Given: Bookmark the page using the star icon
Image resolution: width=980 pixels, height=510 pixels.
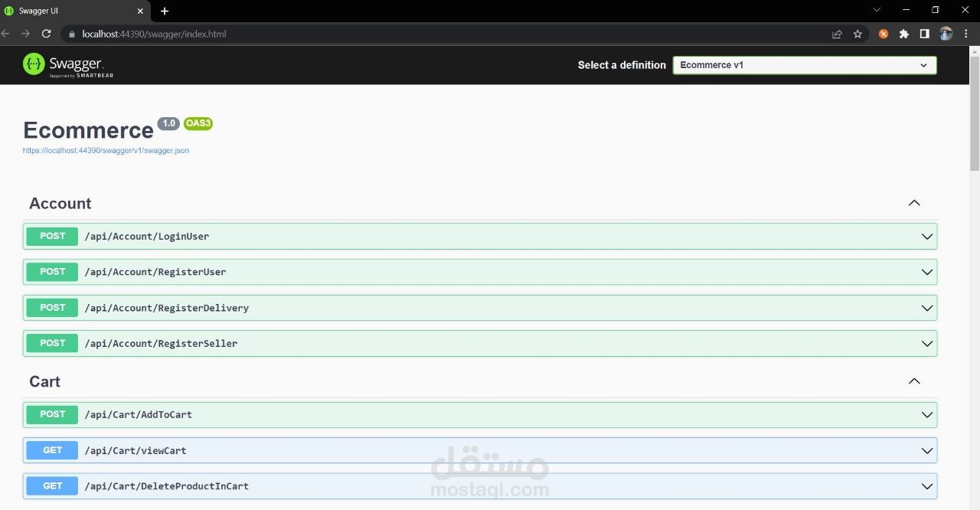Looking at the screenshot, I should [857, 34].
